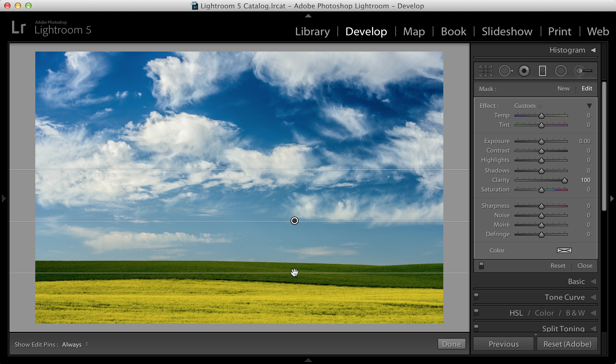Click the Shadows slider handle
Viewport: 616px width, 364px height.
pyautogui.click(x=541, y=171)
